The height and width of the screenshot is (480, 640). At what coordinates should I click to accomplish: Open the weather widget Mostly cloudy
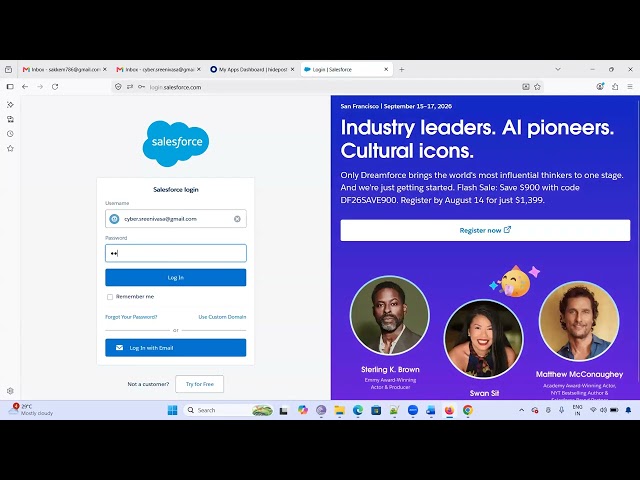[31, 410]
